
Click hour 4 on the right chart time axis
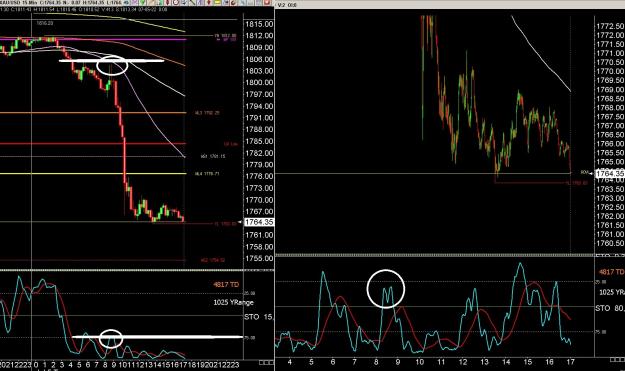[x=290, y=362]
